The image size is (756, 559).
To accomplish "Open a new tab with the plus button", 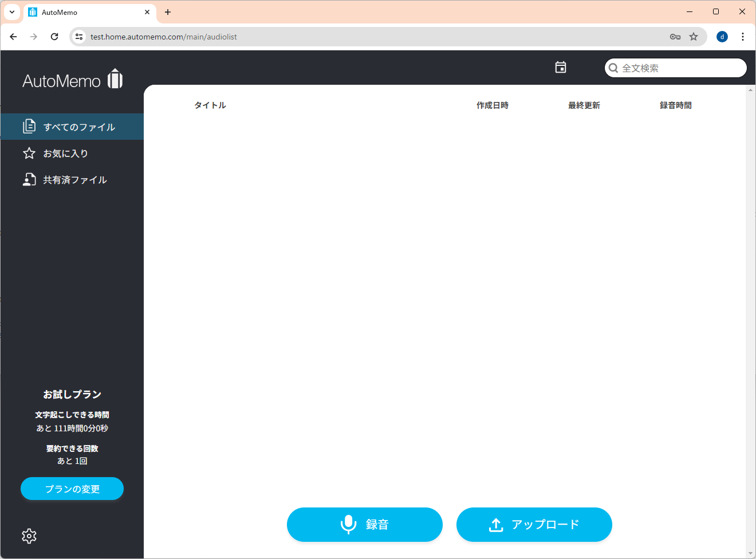I will click(168, 12).
